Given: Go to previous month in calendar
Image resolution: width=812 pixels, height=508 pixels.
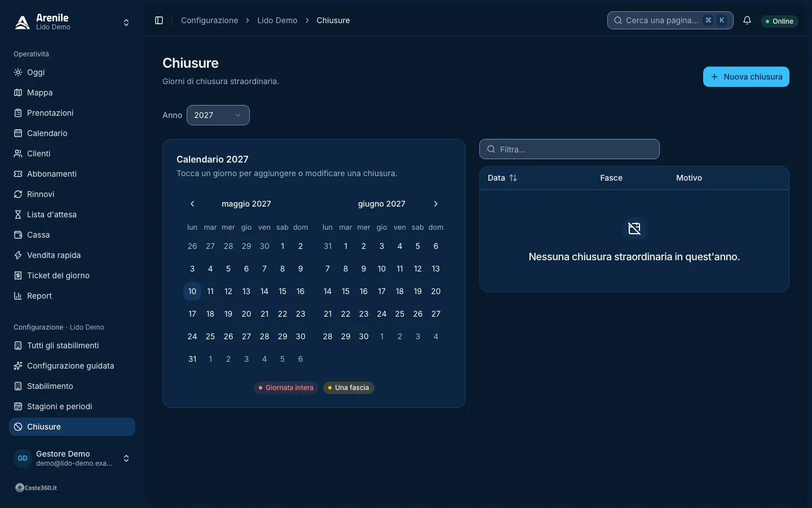Looking at the screenshot, I should [192, 204].
